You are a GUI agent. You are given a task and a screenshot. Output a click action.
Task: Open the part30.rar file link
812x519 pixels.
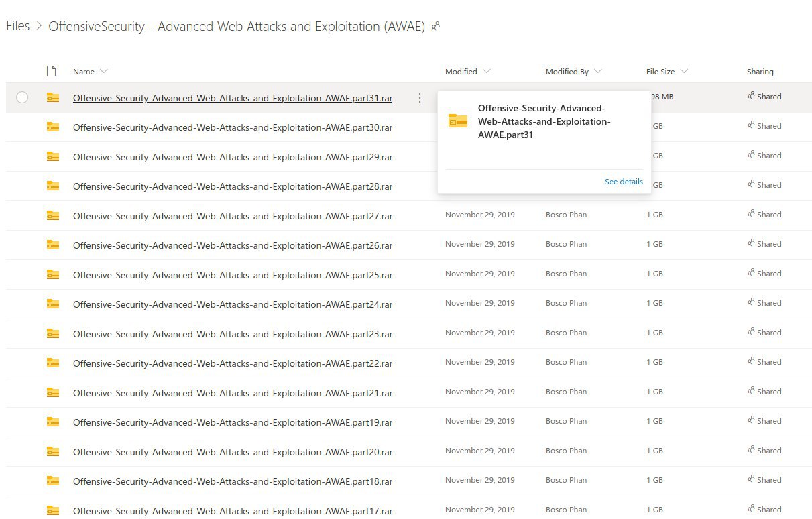point(233,127)
